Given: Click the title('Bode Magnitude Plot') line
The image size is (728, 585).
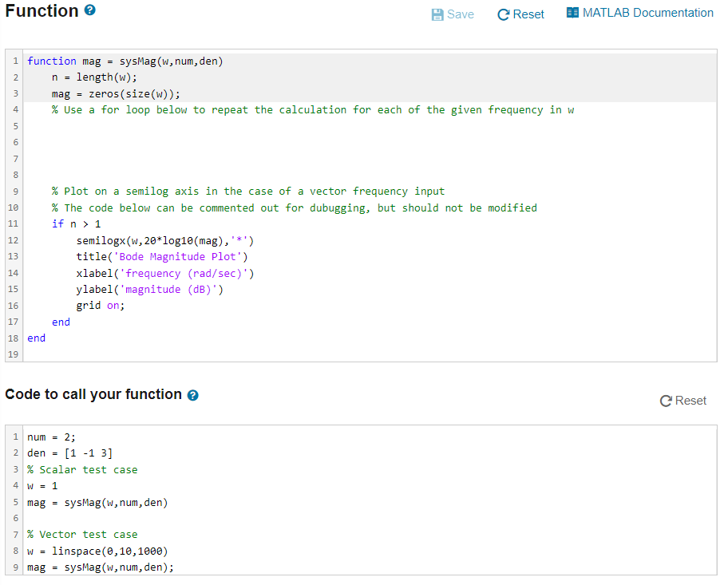Looking at the screenshot, I should [x=161, y=257].
